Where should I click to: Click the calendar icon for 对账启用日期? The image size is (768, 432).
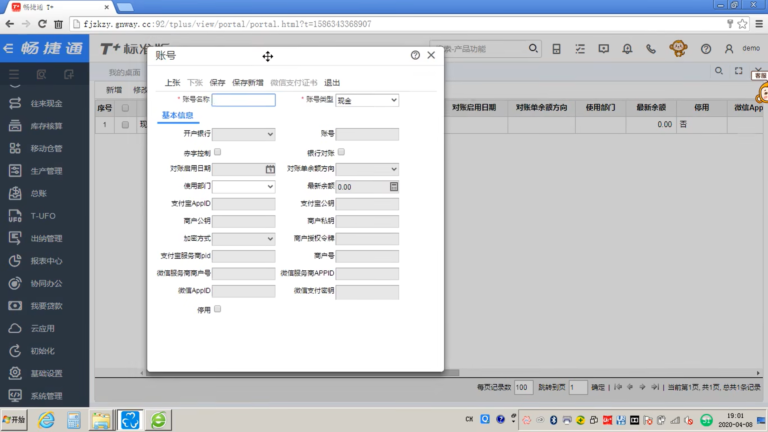click(270, 169)
